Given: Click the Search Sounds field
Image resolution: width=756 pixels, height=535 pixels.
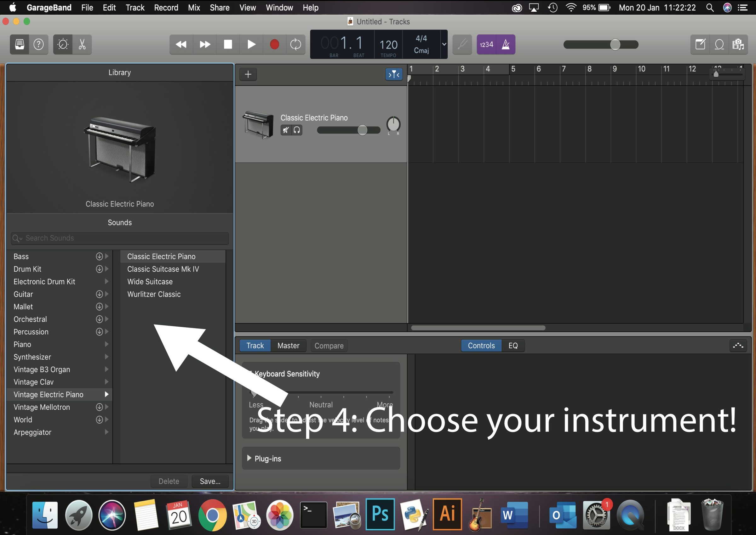Looking at the screenshot, I should [119, 238].
